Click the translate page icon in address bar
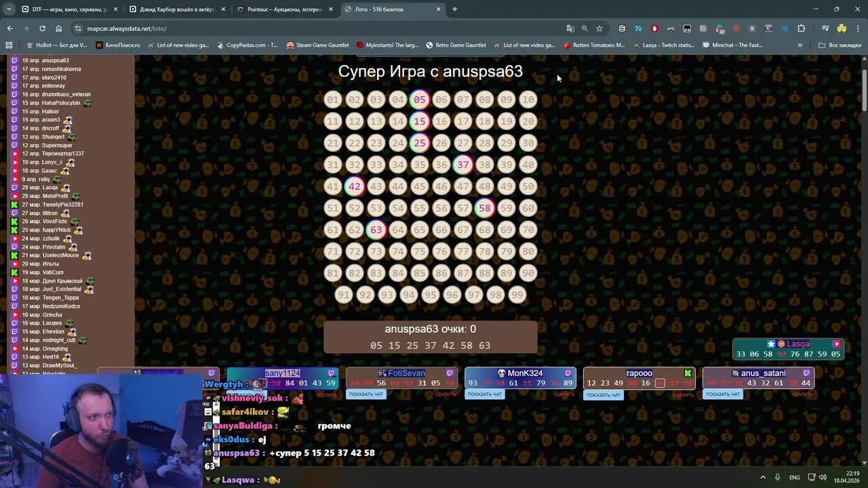This screenshot has height=488, width=868. tap(570, 28)
